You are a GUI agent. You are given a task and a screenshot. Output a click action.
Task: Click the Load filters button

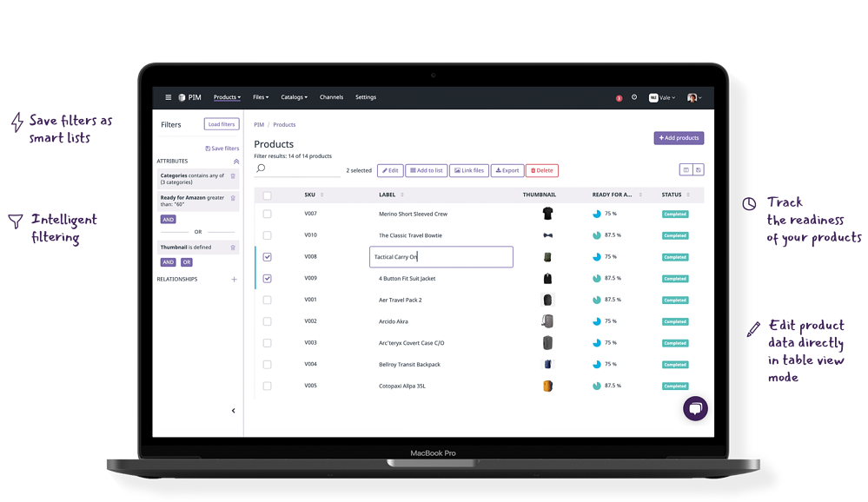(222, 124)
